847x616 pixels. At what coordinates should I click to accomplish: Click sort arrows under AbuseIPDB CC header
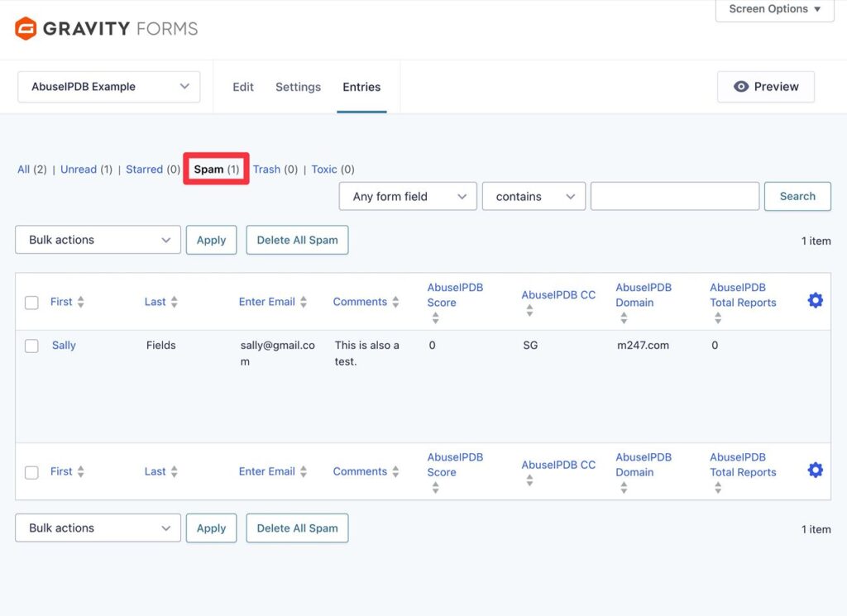point(529,310)
